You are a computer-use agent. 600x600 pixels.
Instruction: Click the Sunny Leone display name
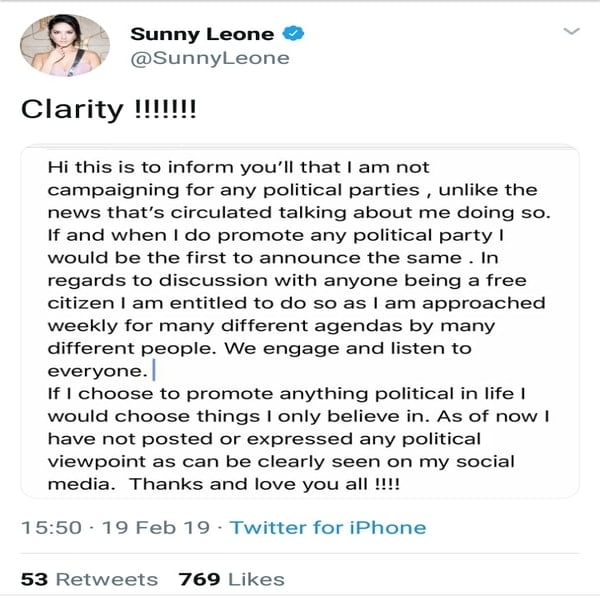coord(203,34)
